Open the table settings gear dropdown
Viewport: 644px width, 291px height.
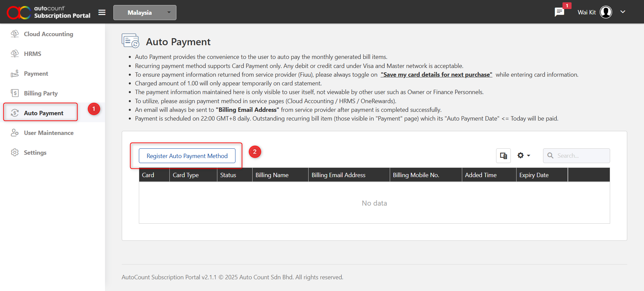coord(524,155)
